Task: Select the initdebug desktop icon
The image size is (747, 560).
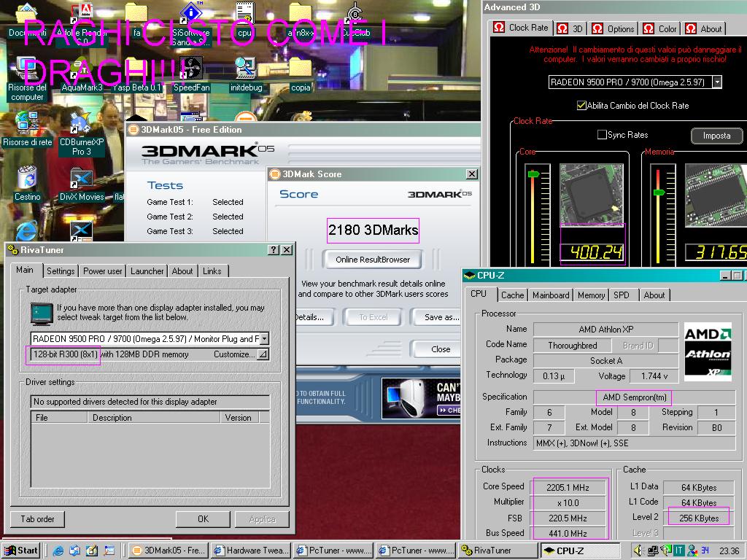Action: pyautogui.click(x=246, y=75)
